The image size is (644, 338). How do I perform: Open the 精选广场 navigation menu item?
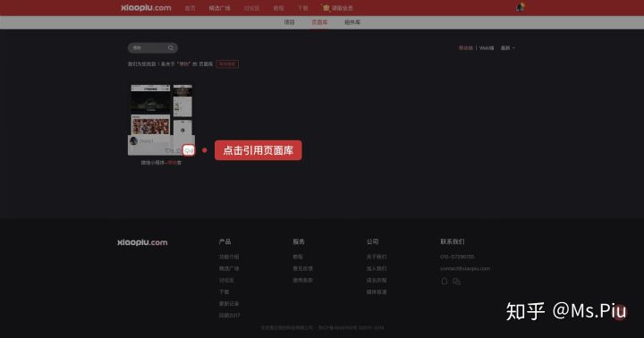click(220, 8)
